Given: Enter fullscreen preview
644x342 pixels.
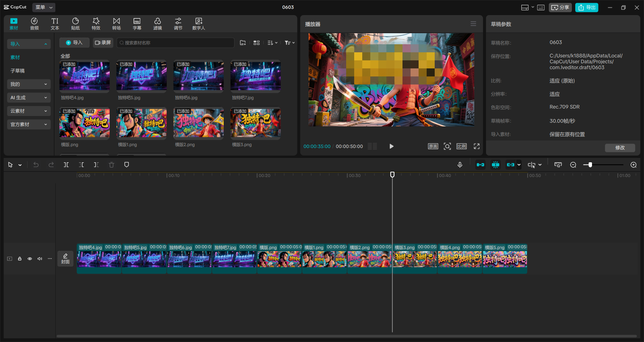Looking at the screenshot, I should tap(477, 146).
